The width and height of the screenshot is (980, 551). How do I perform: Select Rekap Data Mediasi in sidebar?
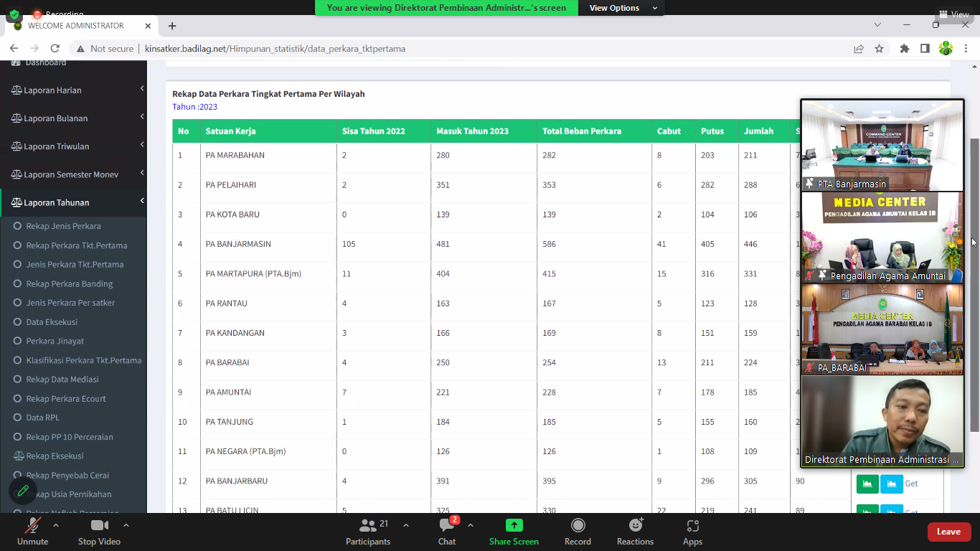tap(62, 380)
